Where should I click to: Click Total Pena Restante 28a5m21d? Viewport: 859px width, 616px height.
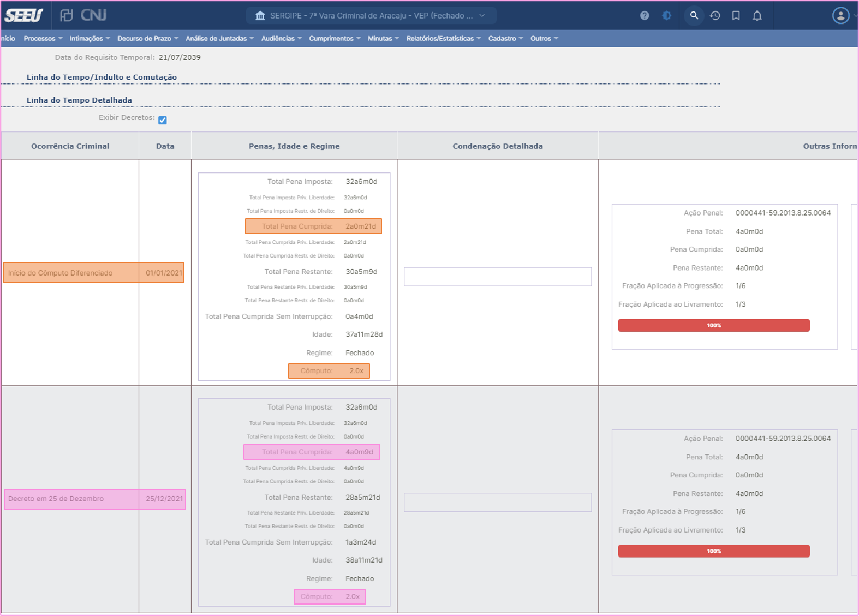point(322,498)
